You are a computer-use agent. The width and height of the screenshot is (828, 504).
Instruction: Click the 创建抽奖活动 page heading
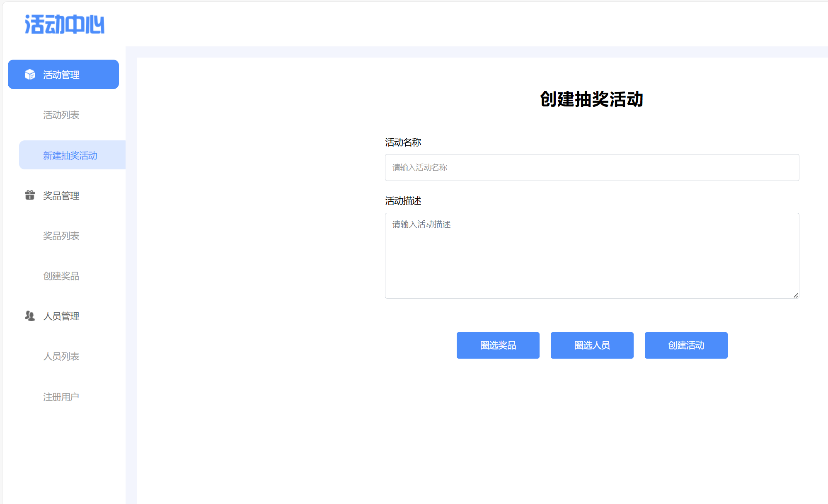(x=591, y=99)
